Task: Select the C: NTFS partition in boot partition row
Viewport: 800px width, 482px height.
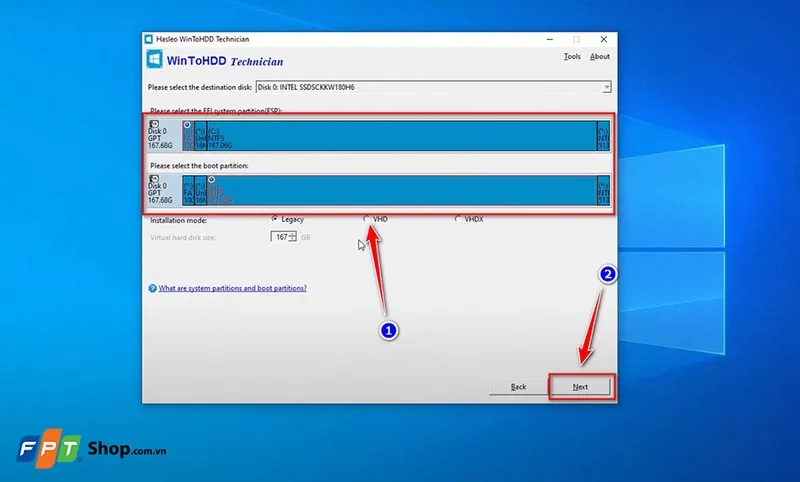Action: (x=400, y=189)
